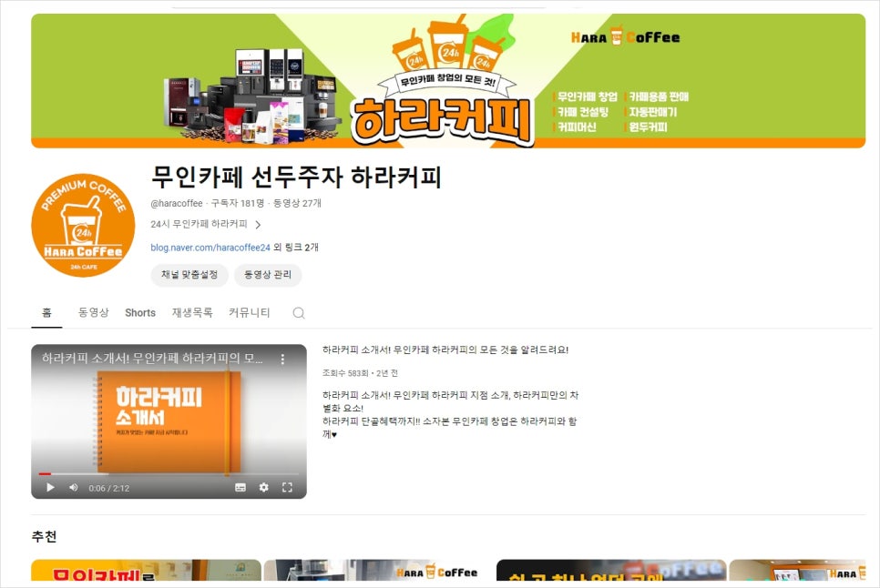Screen dimensions: 880x588
Task: Open the Shorts tab
Action: 140,313
